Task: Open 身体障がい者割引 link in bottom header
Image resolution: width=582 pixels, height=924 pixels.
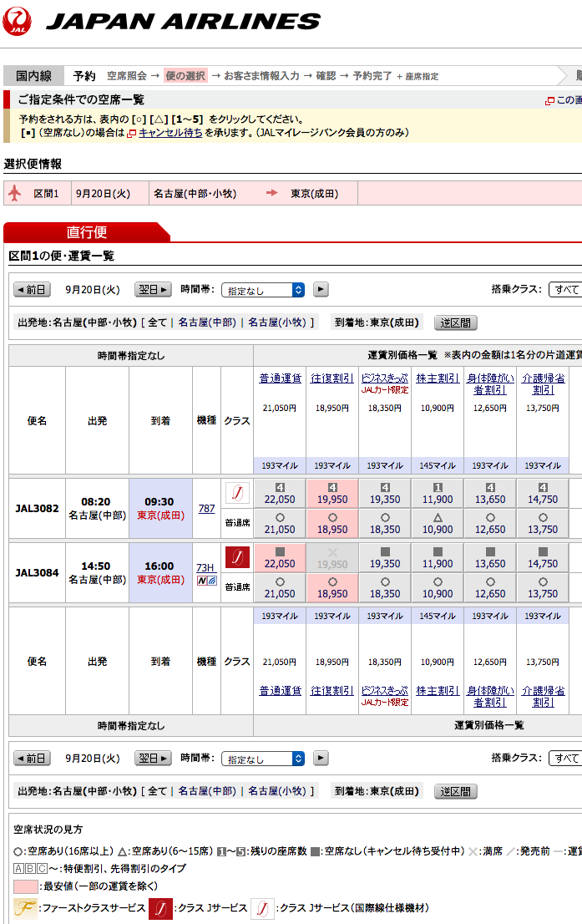Action: (490, 697)
